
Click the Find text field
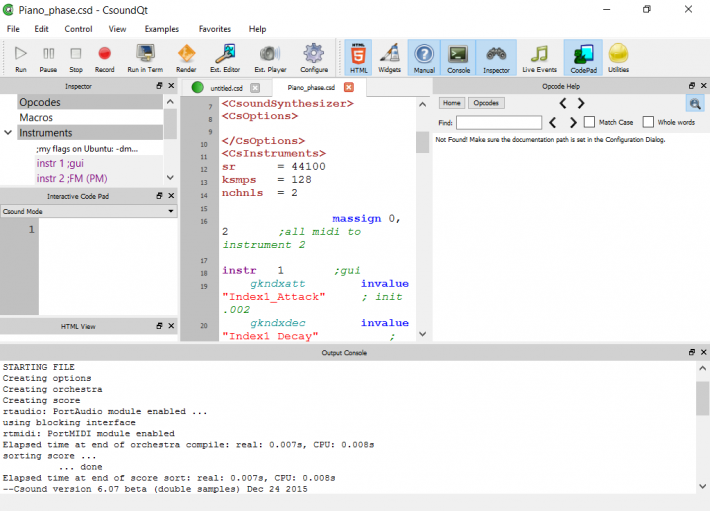(499, 123)
